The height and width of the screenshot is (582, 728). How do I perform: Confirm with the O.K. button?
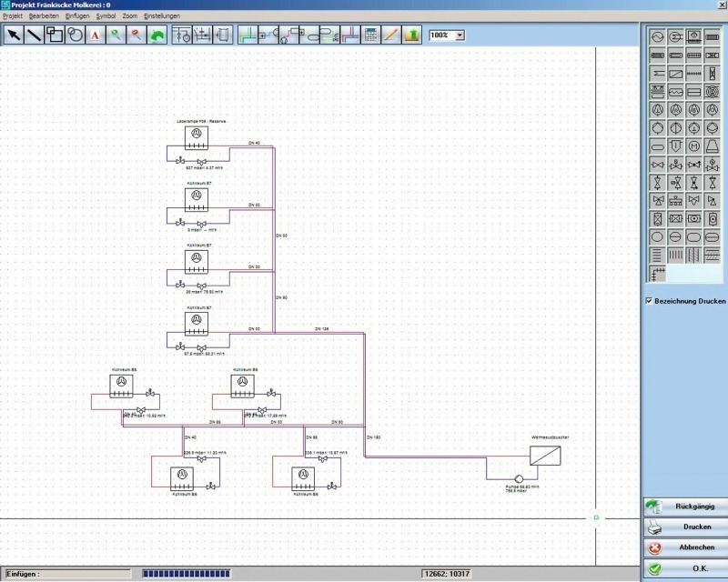[685, 568]
